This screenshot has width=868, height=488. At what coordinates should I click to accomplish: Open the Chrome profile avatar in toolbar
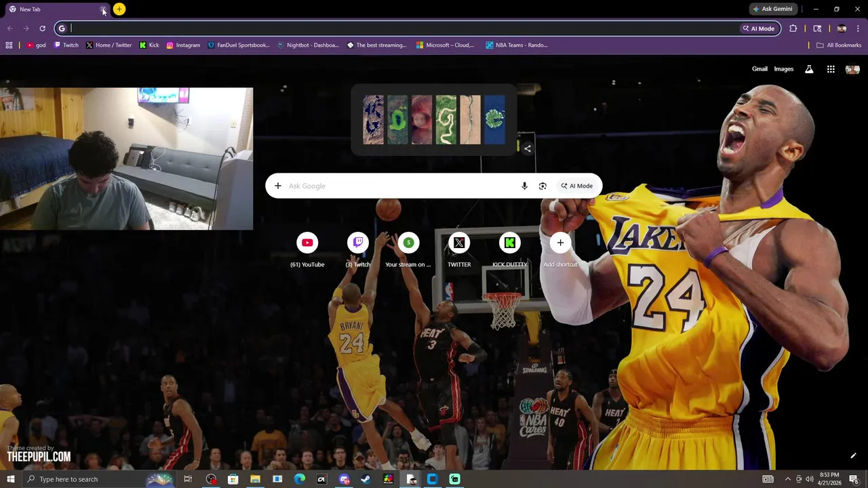point(842,28)
